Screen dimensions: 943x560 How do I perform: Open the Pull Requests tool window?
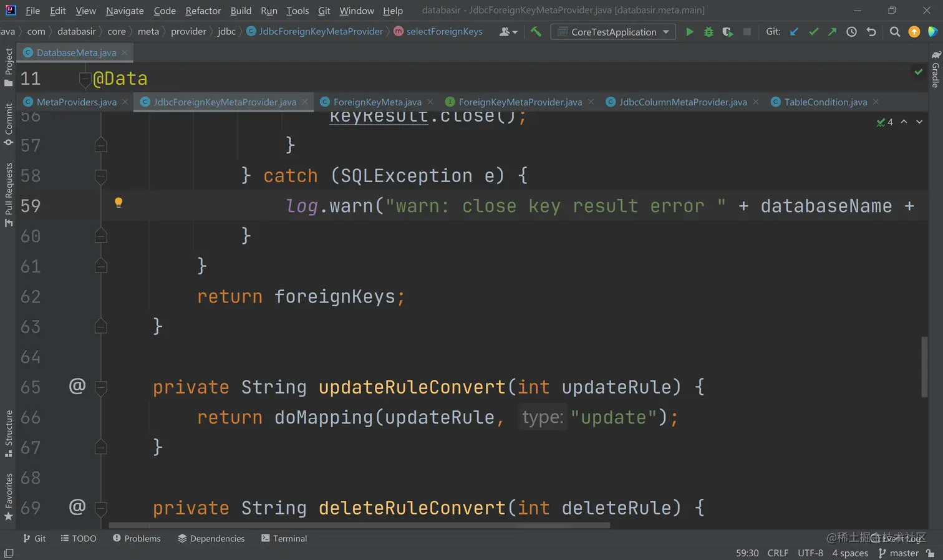click(8, 195)
